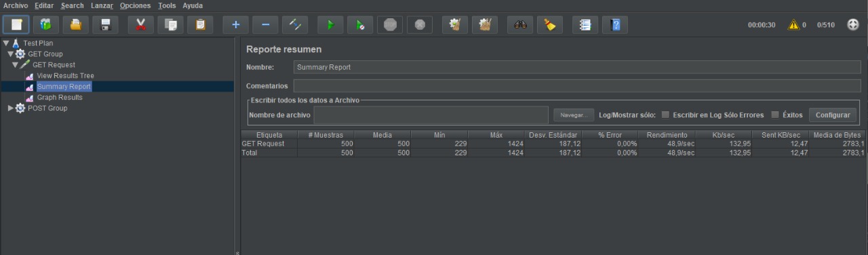Screen dimensions: 868x255
Task: Open the Templates icon in toolbar
Action: click(45, 24)
